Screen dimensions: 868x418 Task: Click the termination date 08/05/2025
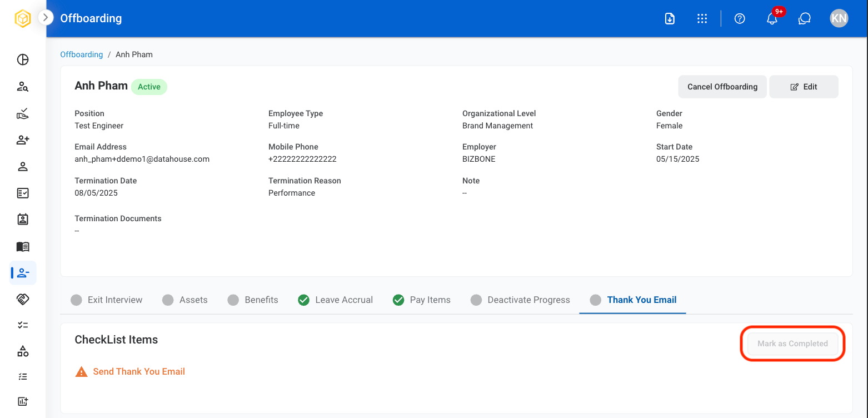pos(96,193)
